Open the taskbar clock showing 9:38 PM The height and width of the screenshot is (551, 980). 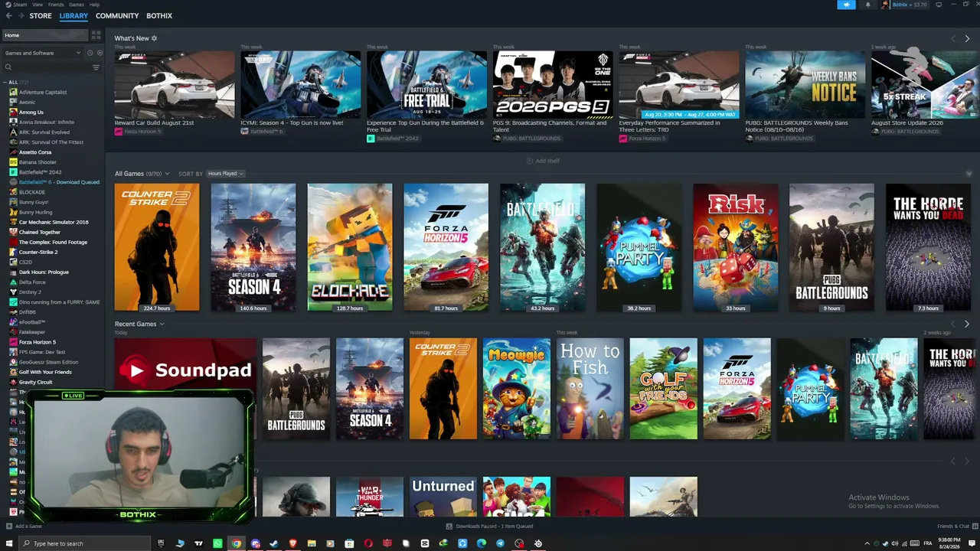click(949, 543)
